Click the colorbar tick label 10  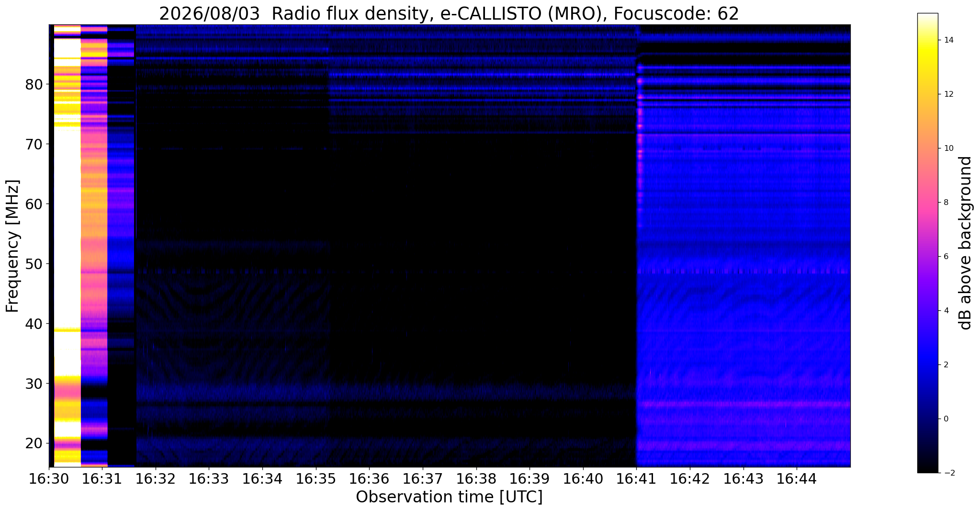[948, 148]
